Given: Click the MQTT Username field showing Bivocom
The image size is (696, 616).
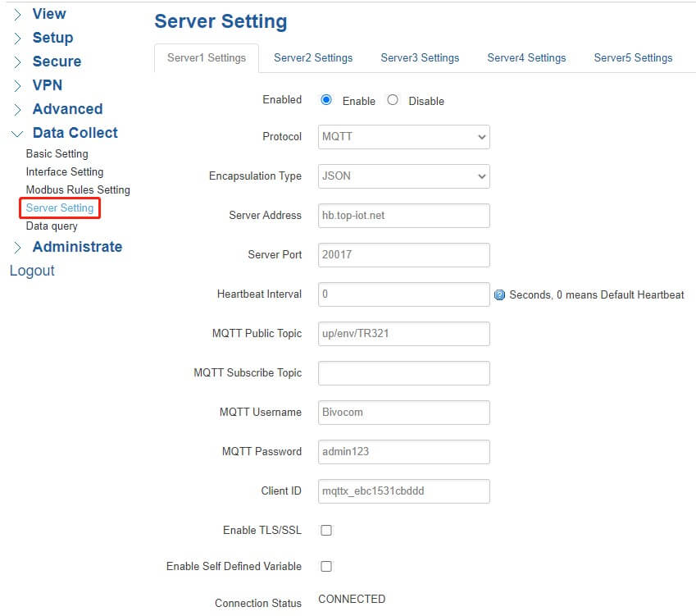Looking at the screenshot, I should [x=404, y=413].
